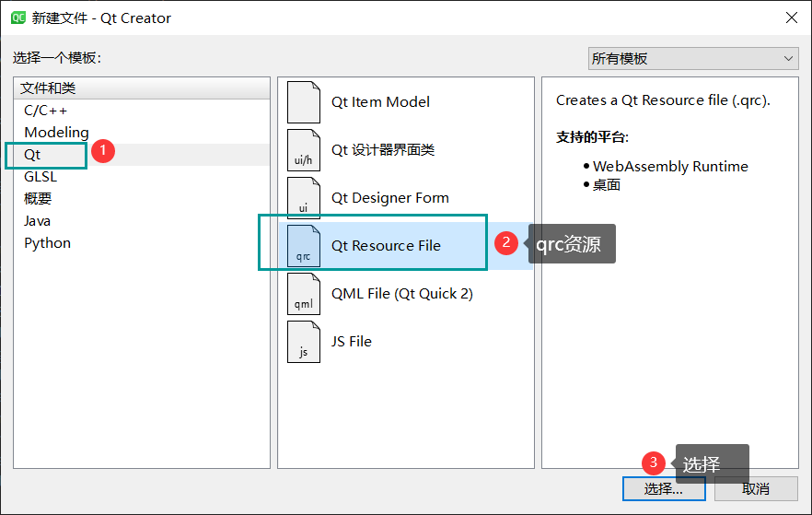Select the C/C++ category
Screen dimensions: 812x515
click(142, 111)
